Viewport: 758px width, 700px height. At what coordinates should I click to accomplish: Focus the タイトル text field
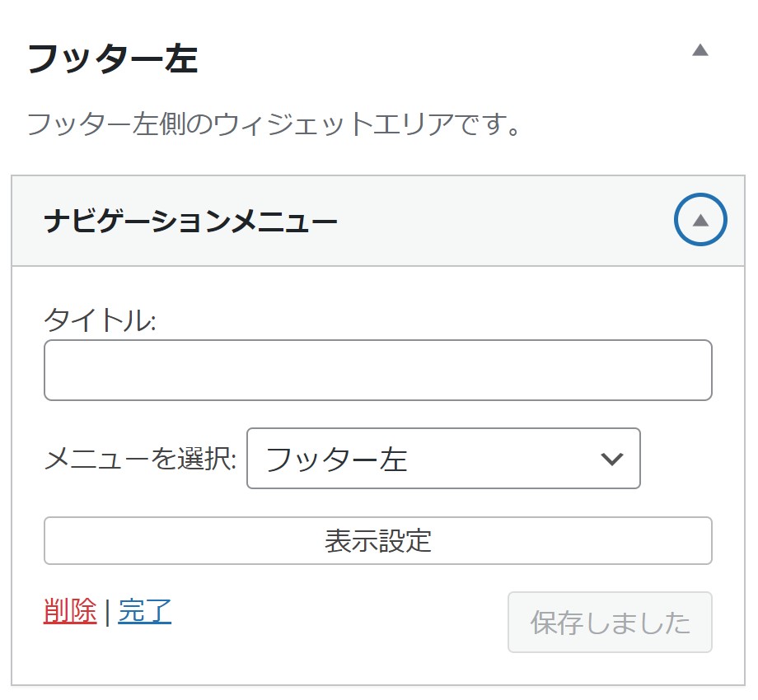coord(378,370)
